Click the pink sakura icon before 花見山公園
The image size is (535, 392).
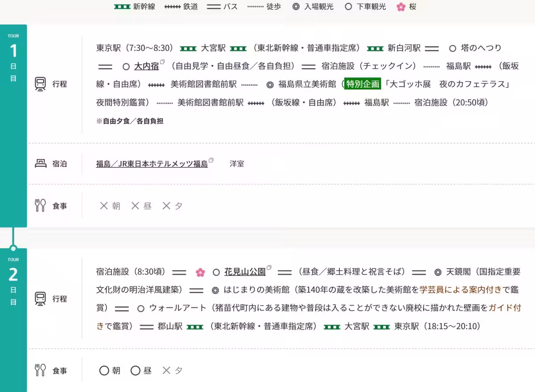pos(200,272)
